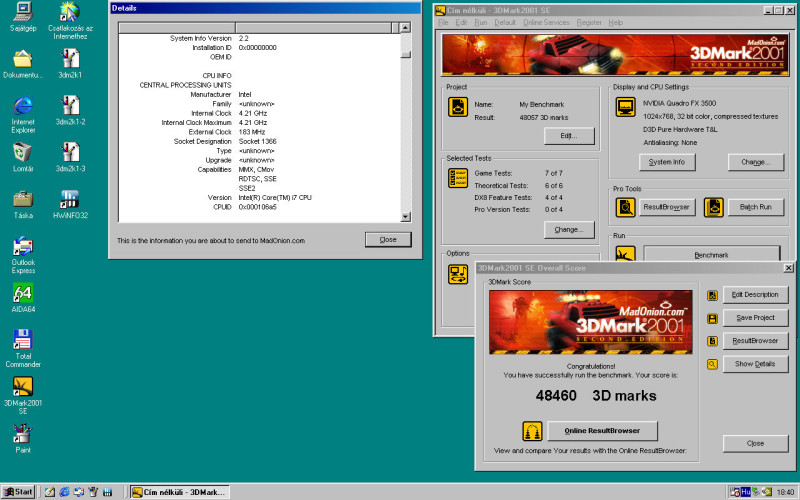The image size is (800, 500).
Task: Open the Windows Start menu
Action: click(18, 492)
